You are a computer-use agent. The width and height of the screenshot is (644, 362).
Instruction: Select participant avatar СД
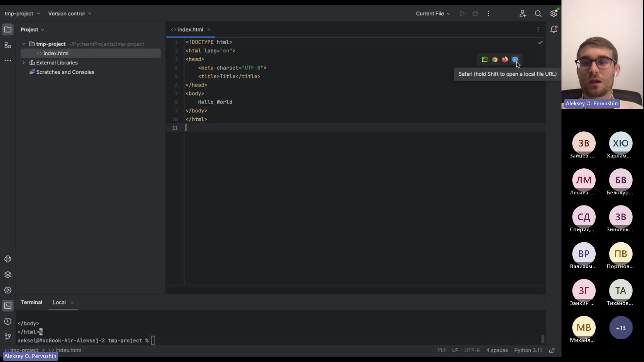coord(584,217)
